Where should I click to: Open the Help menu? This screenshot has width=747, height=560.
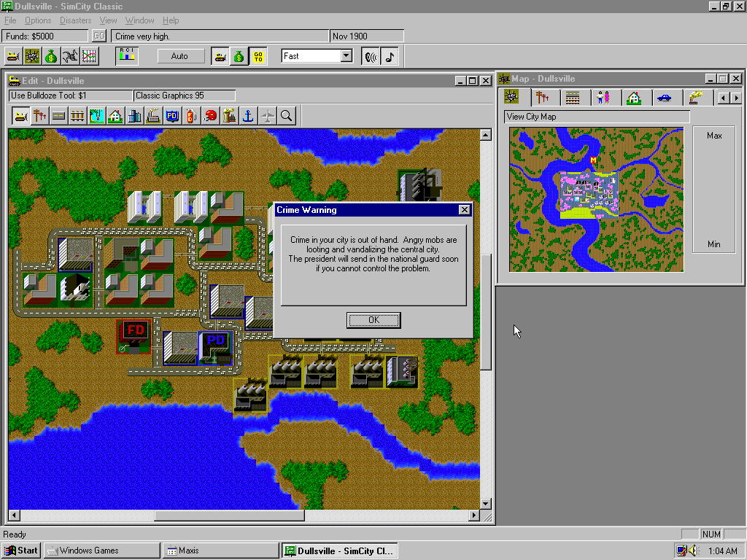(x=171, y=20)
